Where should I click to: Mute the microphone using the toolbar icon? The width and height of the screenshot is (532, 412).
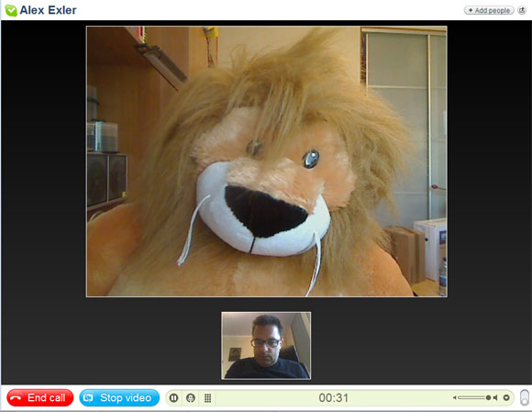click(x=191, y=397)
